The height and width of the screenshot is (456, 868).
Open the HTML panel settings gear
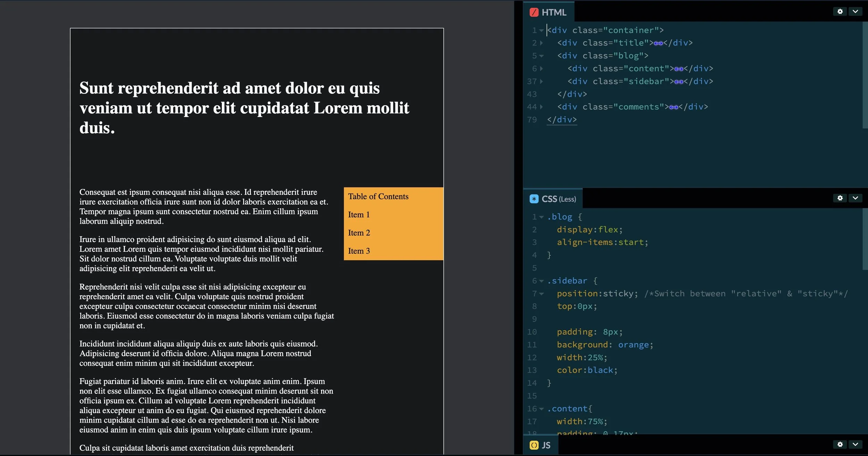[x=840, y=11]
